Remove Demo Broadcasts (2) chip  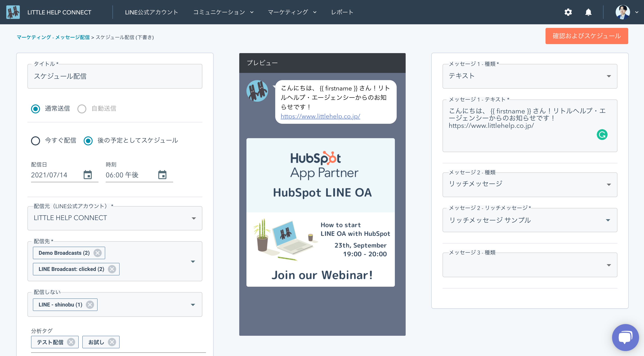coord(98,253)
